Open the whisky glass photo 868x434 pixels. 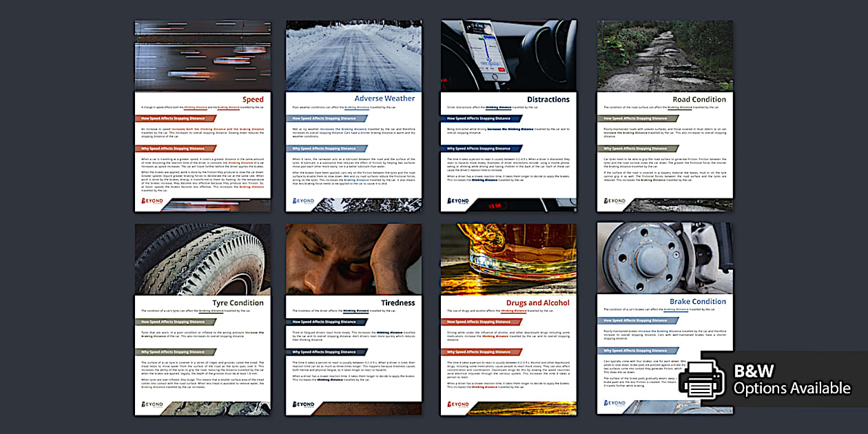(x=508, y=256)
